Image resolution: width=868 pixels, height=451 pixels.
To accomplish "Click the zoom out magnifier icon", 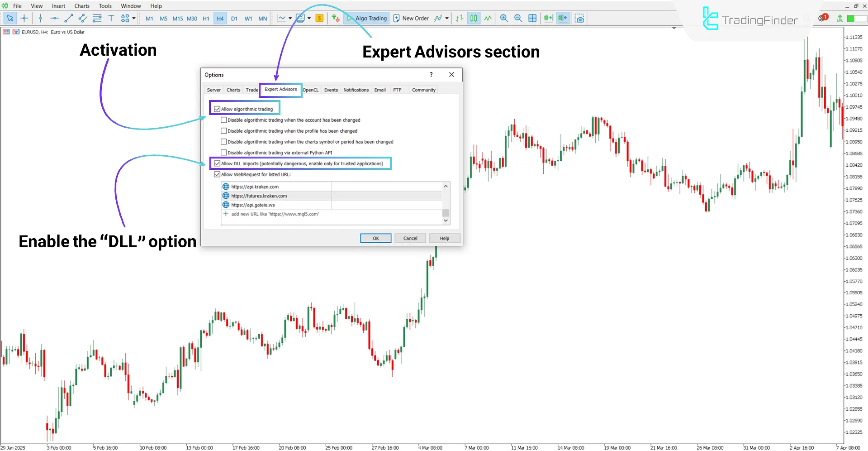I will click(x=518, y=18).
